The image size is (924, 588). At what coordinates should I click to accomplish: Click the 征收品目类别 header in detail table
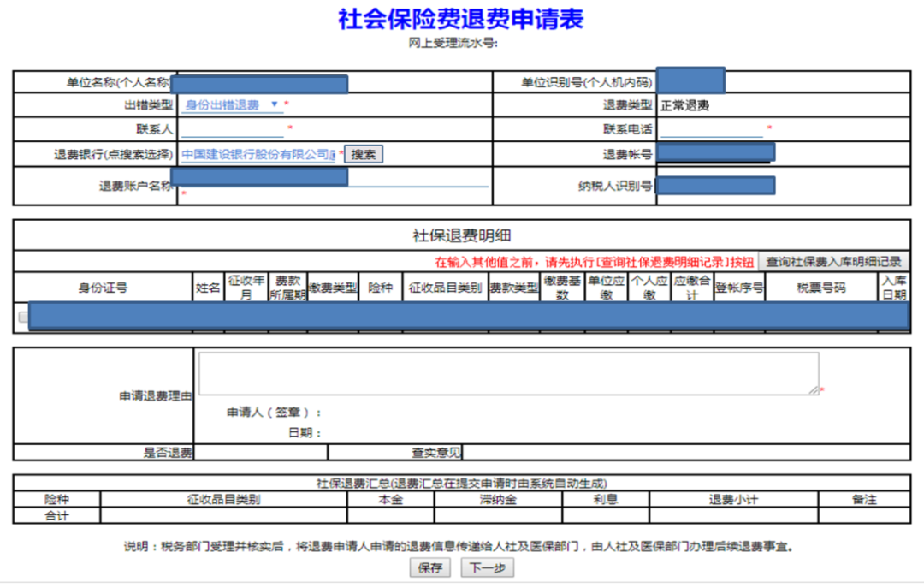(446, 288)
